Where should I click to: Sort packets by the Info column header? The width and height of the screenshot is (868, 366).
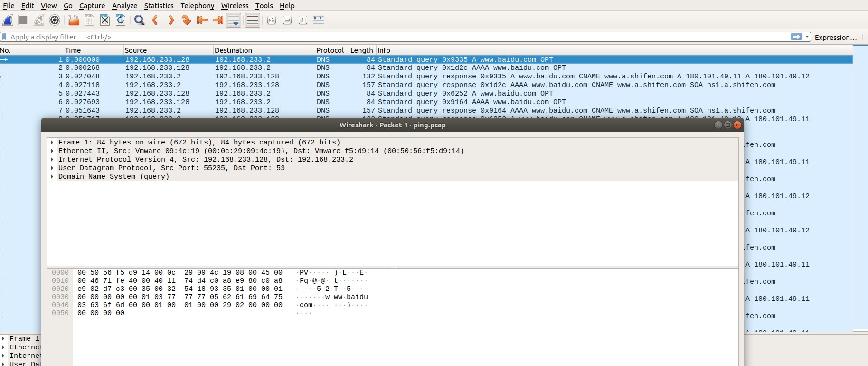tap(614, 50)
